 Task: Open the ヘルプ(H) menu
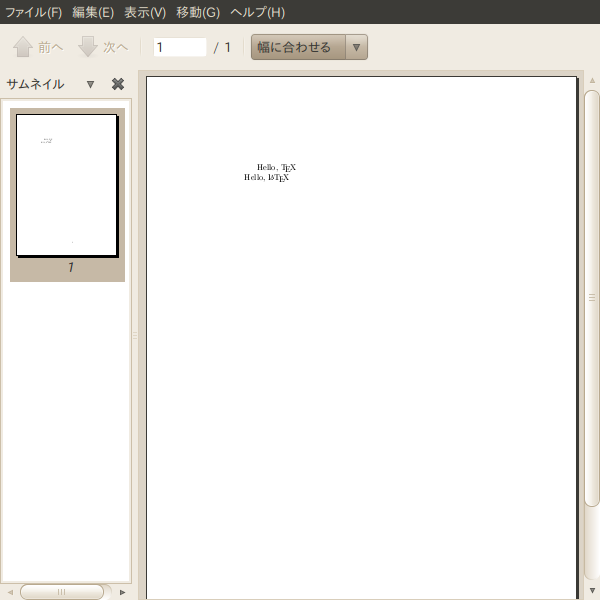click(258, 12)
